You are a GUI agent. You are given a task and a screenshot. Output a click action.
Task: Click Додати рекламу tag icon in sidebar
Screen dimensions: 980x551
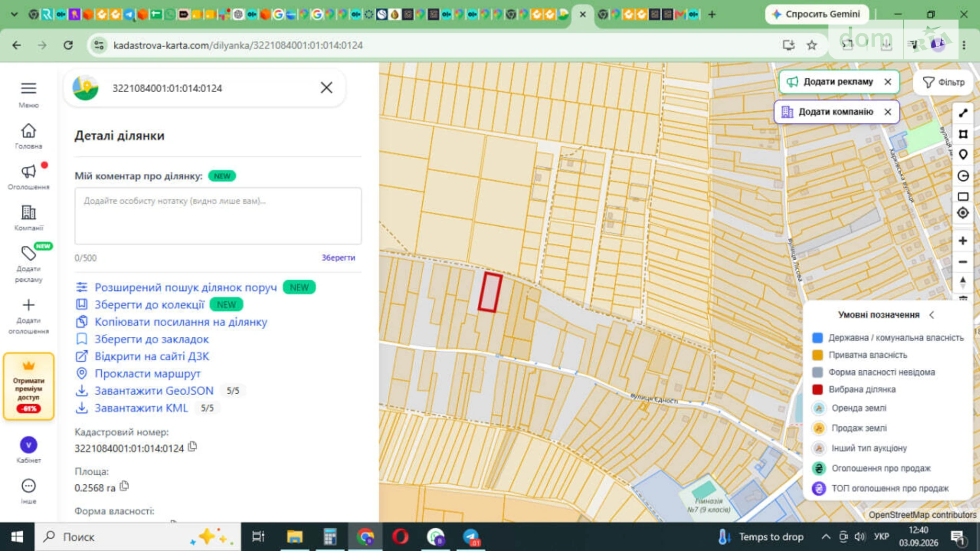tap(29, 253)
